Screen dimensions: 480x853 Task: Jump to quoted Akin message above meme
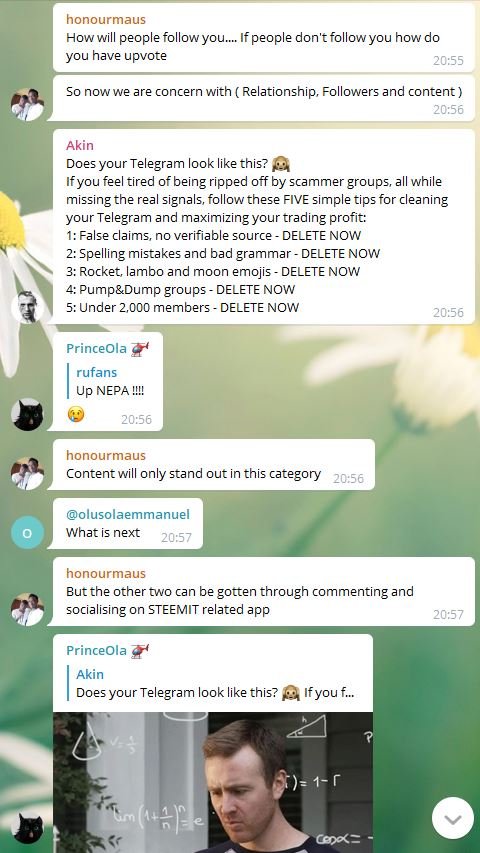(x=216, y=683)
